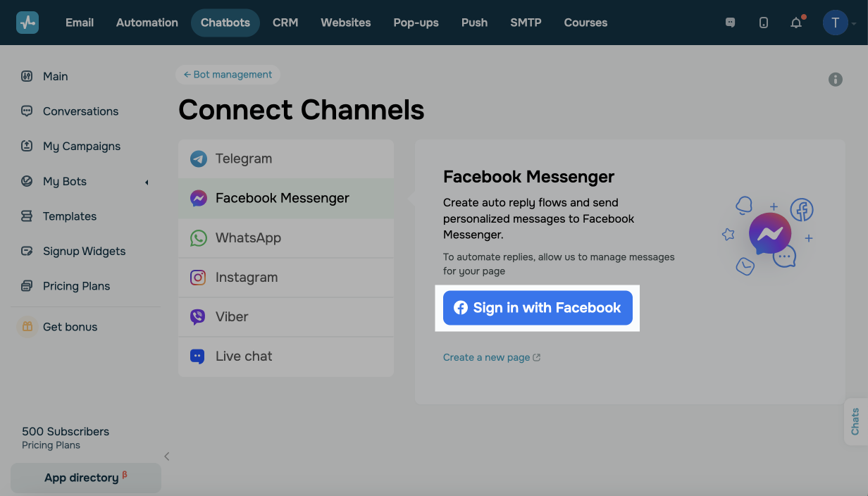Select the Telegram channel icon

pyautogui.click(x=198, y=159)
